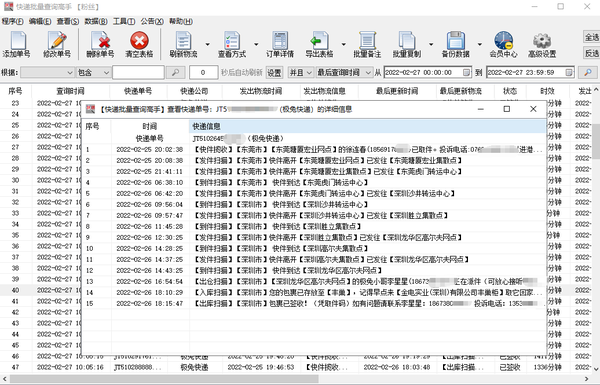600x385 pixels.
Task: Click the 最后更新时间 column header
Action: tap(397, 91)
